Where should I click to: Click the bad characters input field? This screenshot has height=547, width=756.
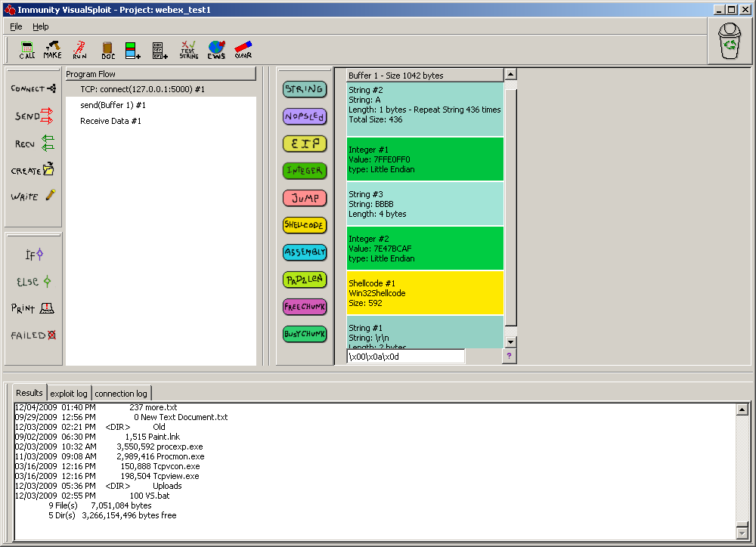coord(405,357)
